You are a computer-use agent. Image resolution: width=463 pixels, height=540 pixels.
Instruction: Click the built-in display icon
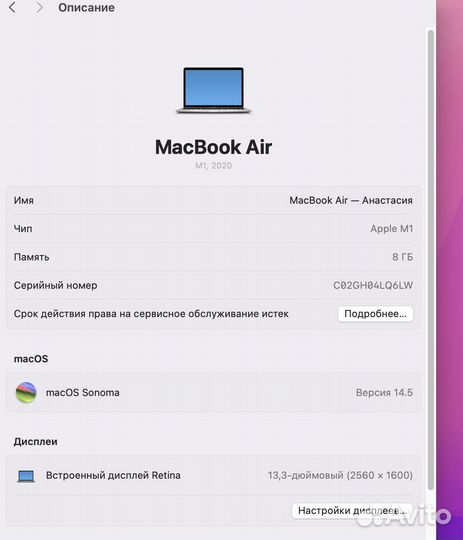pos(26,476)
